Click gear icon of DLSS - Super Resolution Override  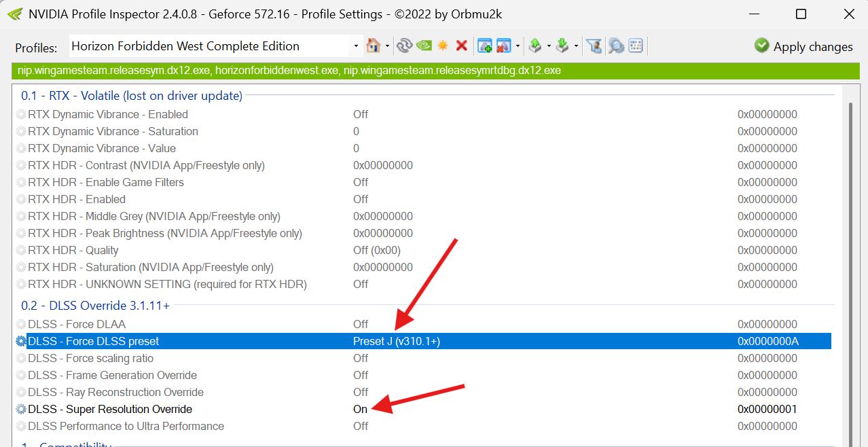(21, 409)
